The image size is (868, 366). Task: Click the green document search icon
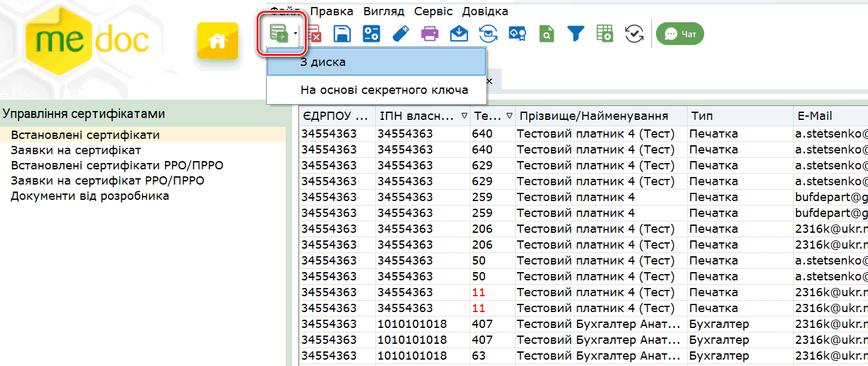pyautogui.click(x=546, y=34)
